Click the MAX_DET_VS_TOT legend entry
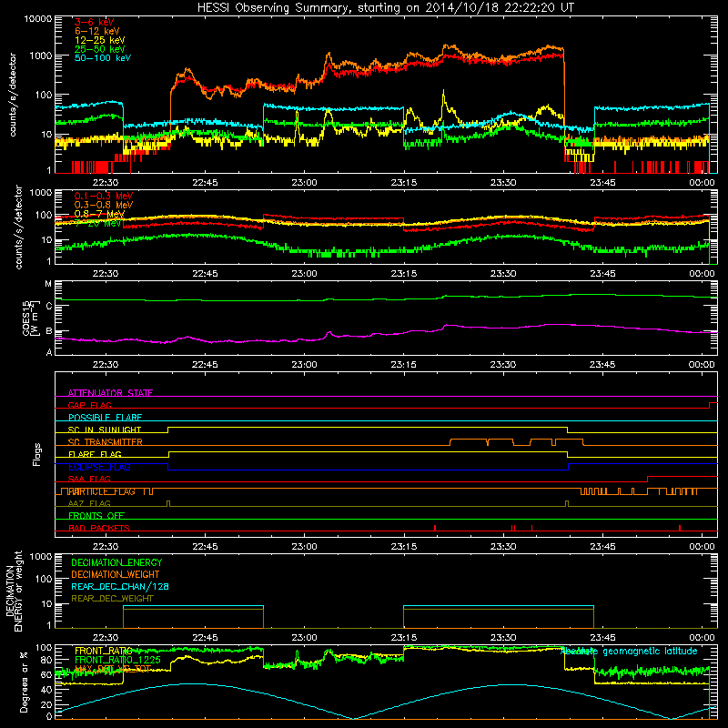 [x=113, y=669]
